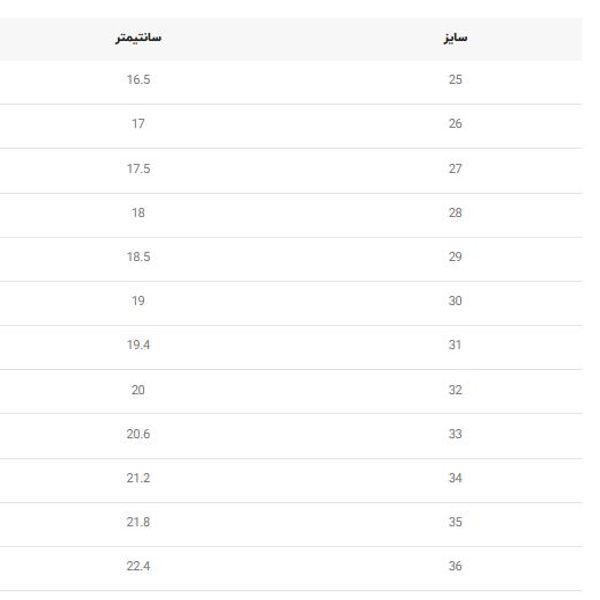
Task: Click size 26 in the table
Action: pyautogui.click(x=455, y=124)
